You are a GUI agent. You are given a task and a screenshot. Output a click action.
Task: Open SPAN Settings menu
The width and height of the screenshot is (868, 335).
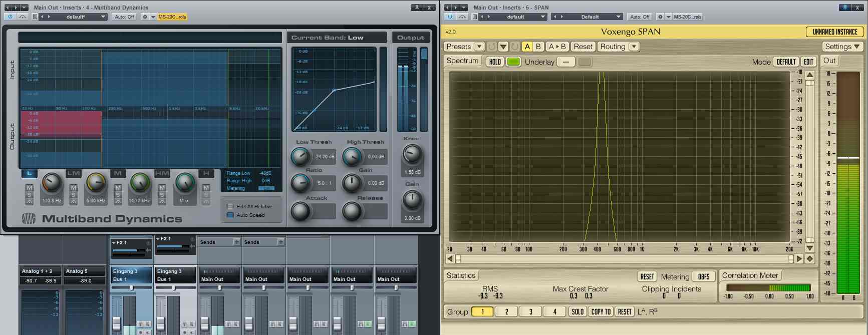coord(842,47)
